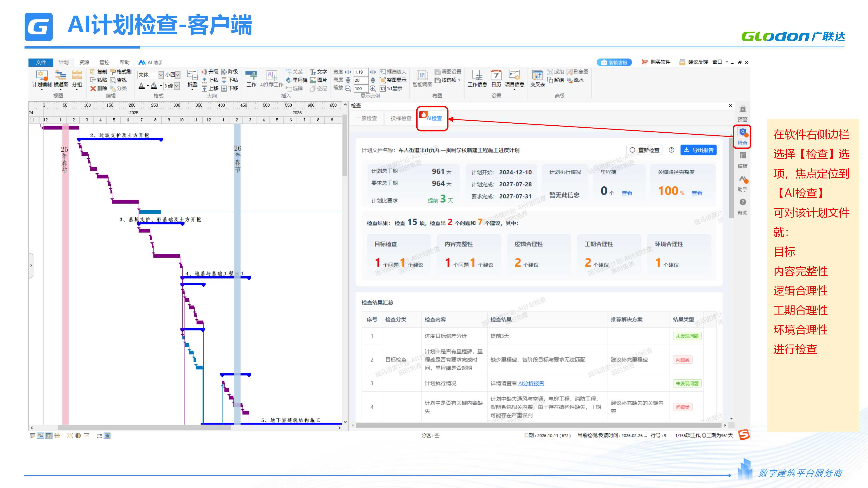Expand the 3磅 line weight dropdown
868x488 pixels.
(177, 86)
